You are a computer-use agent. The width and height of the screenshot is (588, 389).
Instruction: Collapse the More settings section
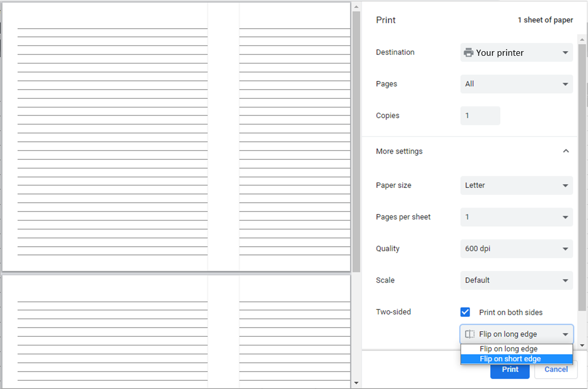click(565, 152)
